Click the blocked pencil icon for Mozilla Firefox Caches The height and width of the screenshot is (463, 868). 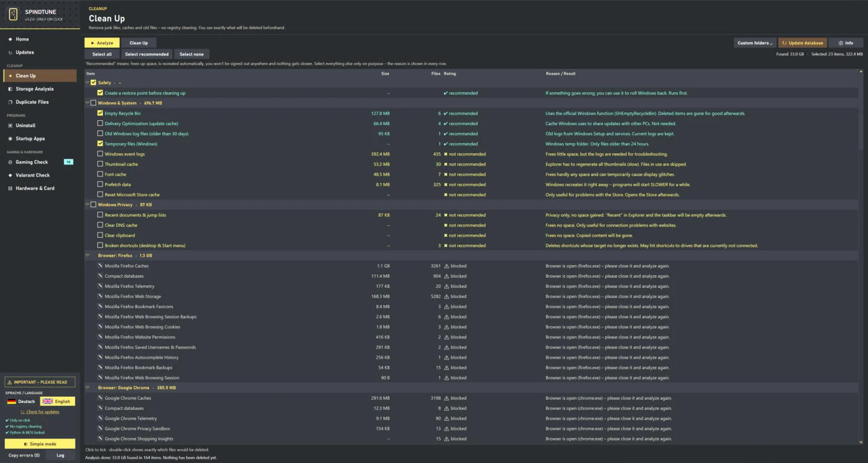(x=100, y=266)
